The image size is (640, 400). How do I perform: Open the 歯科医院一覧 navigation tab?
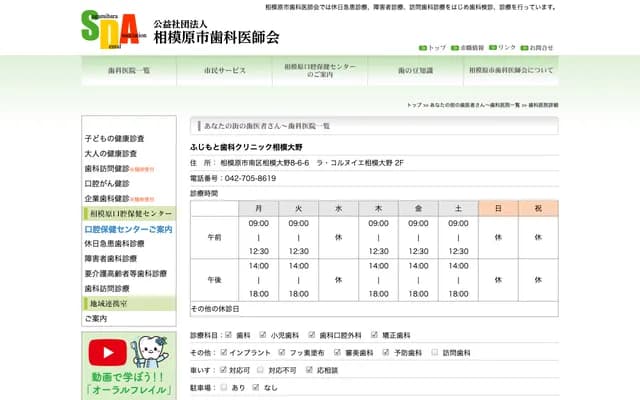point(129,71)
